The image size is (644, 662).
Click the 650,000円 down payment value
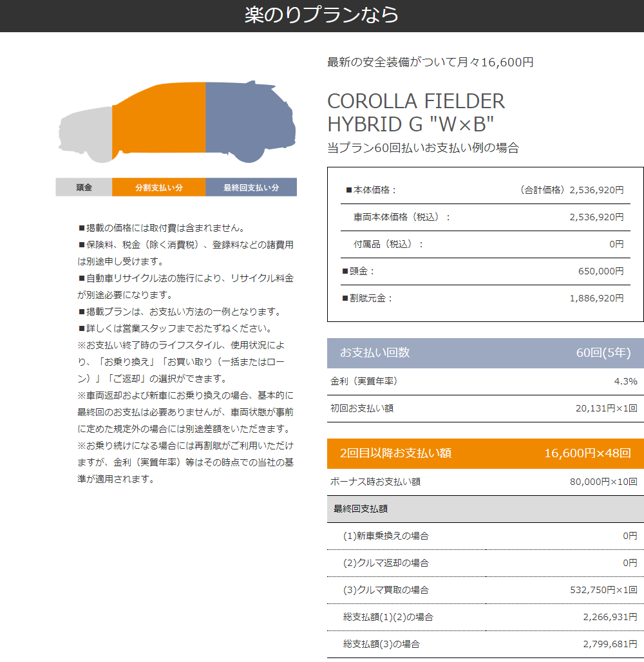tap(601, 271)
